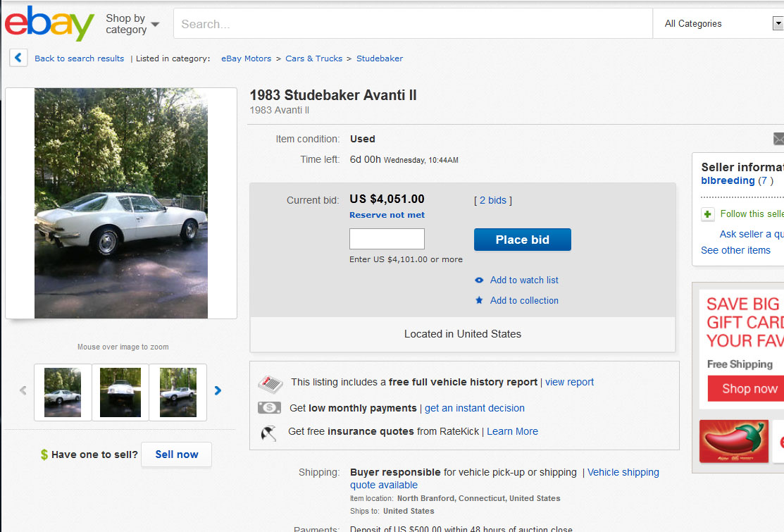Show previous thumbnails with left arrow

click(23, 390)
